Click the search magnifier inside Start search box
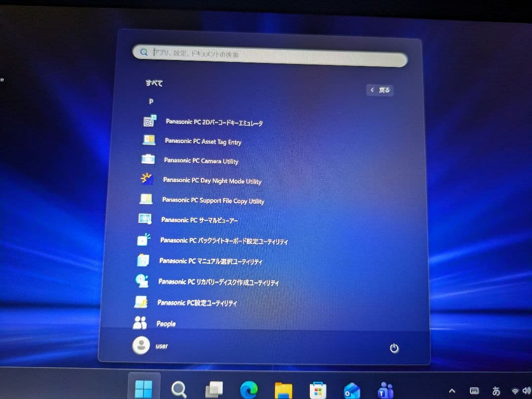 [x=144, y=52]
